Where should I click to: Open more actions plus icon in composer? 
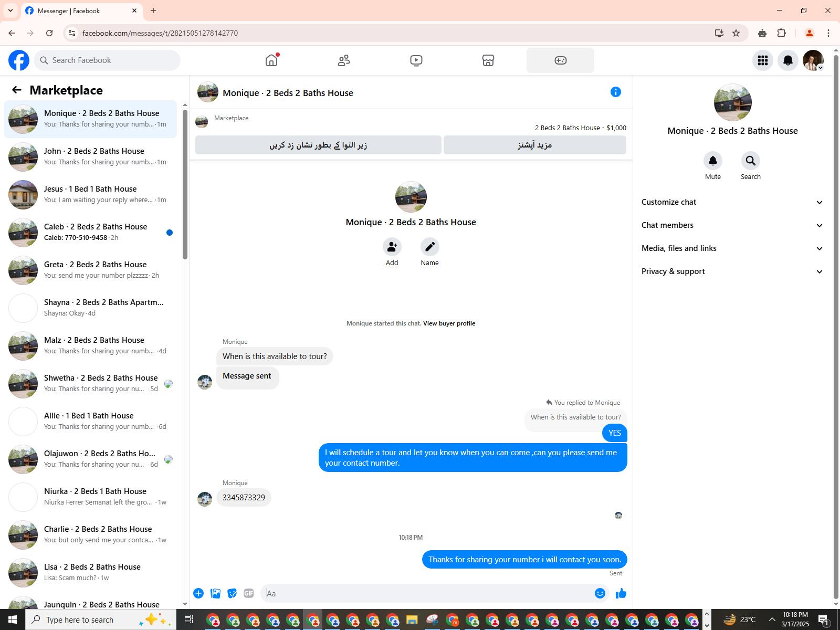tap(198, 593)
